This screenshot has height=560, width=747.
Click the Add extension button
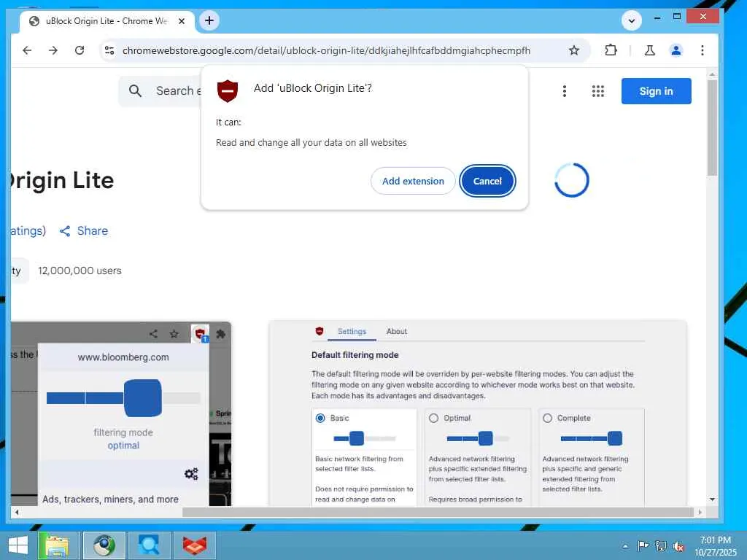tap(413, 181)
